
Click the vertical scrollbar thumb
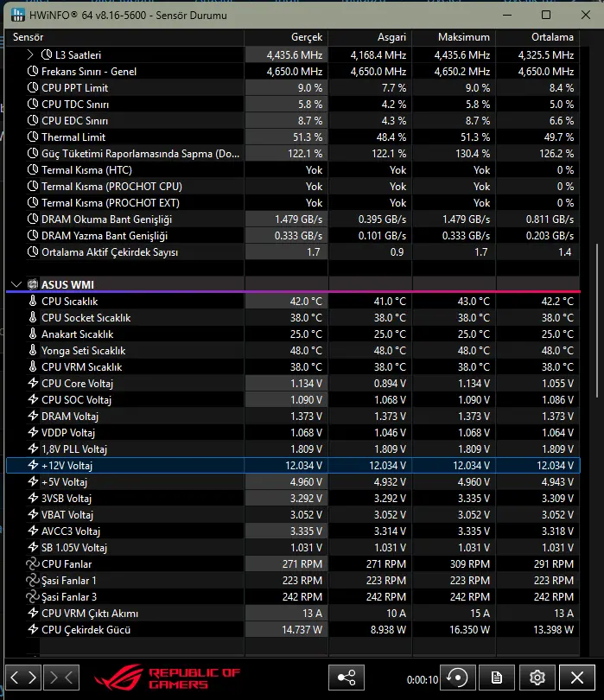(x=597, y=320)
